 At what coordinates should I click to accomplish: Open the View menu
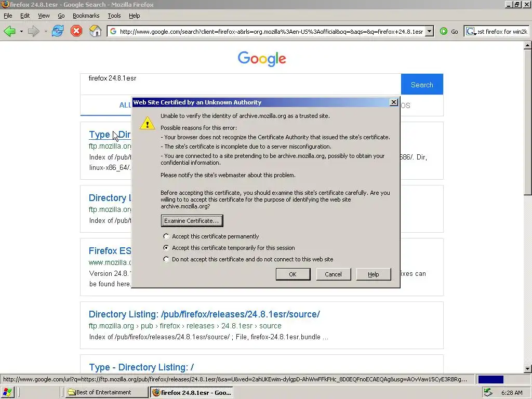click(44, 16)
